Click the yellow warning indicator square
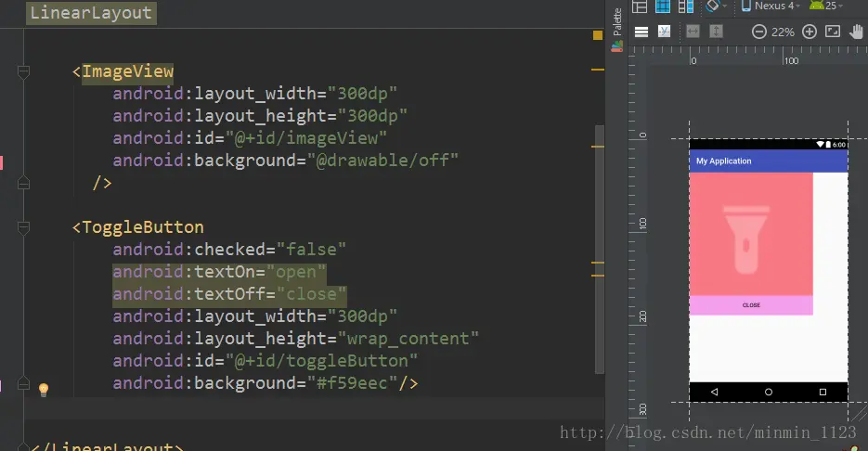The width and height of the screenshot is (868, 451). 598,35
